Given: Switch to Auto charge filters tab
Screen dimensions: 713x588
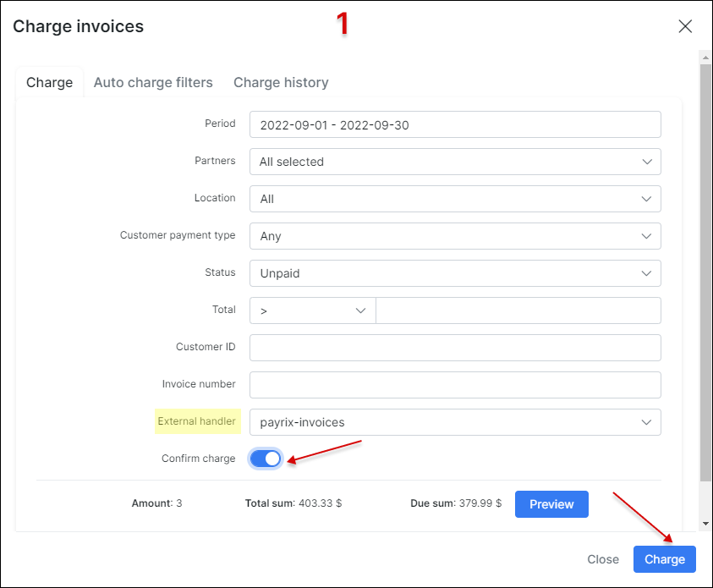Looking at the screenshot, I should [x=153, y=82].
